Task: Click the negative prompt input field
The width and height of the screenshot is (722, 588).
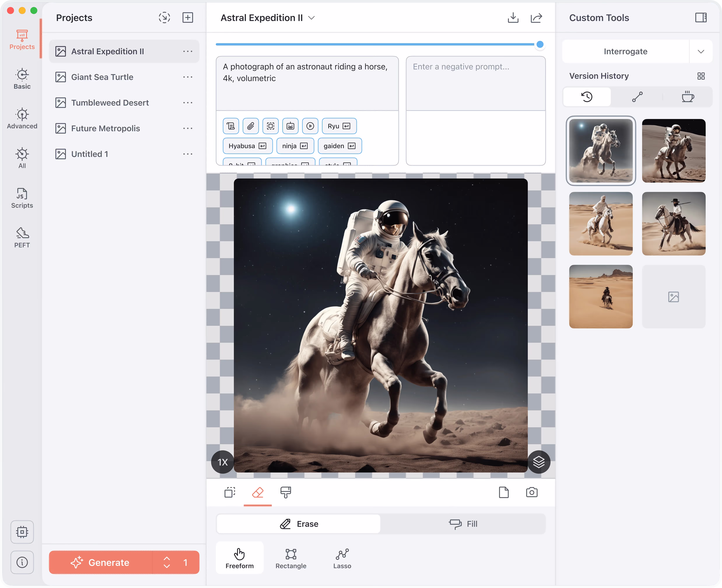Action: click(x=475, y=83)
